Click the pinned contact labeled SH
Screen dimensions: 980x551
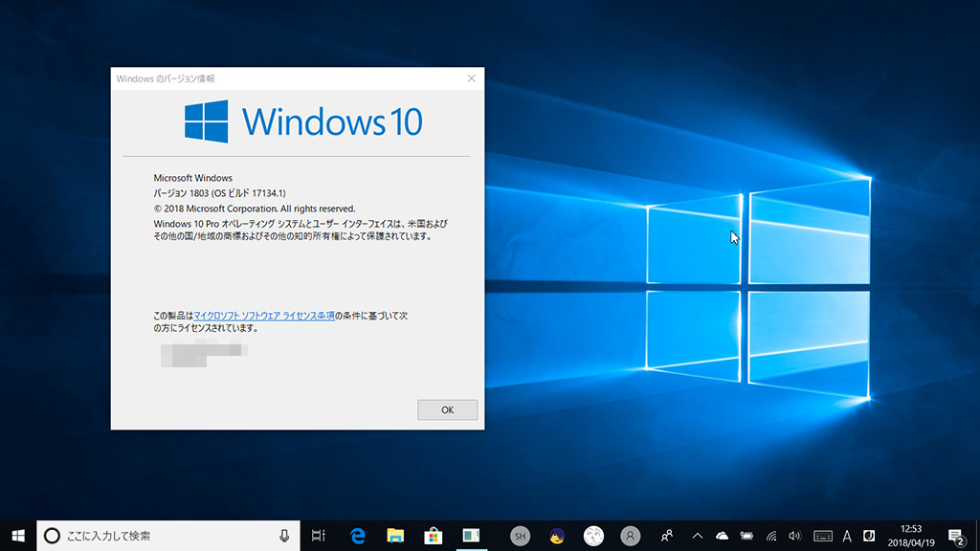[520, 536]
